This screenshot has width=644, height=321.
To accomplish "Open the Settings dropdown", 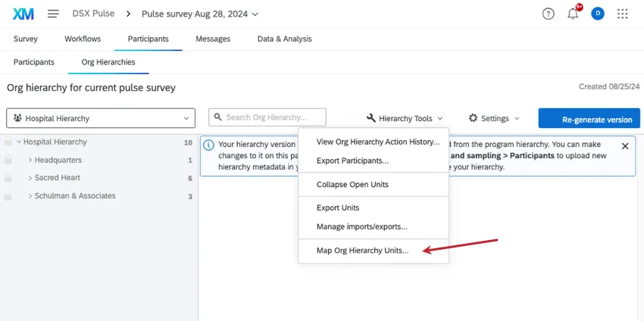I will [x=494, y=118].
